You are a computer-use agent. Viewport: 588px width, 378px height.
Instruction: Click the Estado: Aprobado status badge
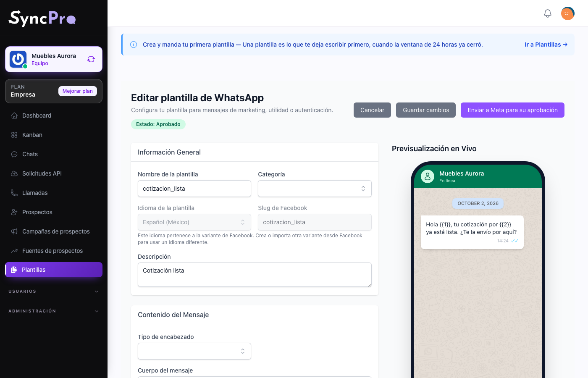click(158, 124)
